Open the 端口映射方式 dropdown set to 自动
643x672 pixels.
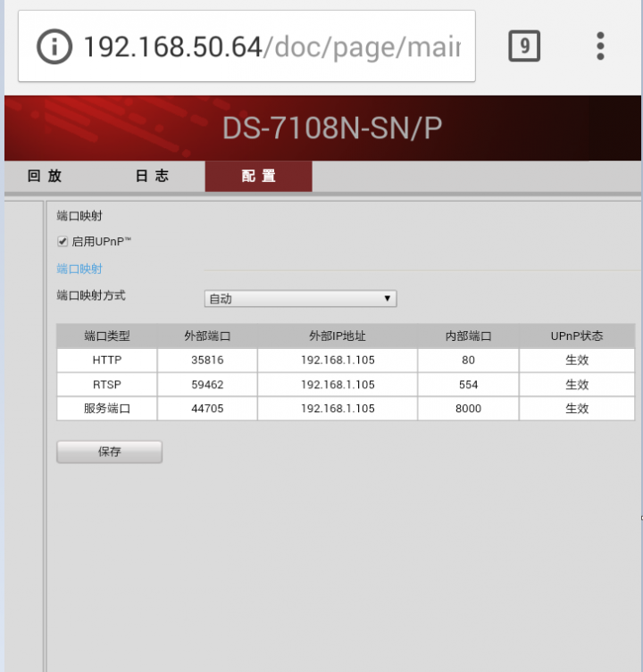[x=300, y=299]
